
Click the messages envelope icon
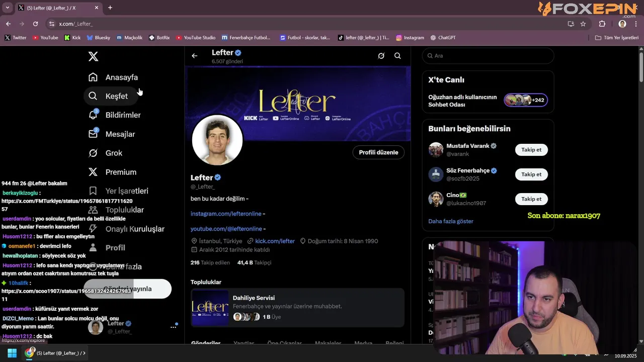click(x=93, y=134)
